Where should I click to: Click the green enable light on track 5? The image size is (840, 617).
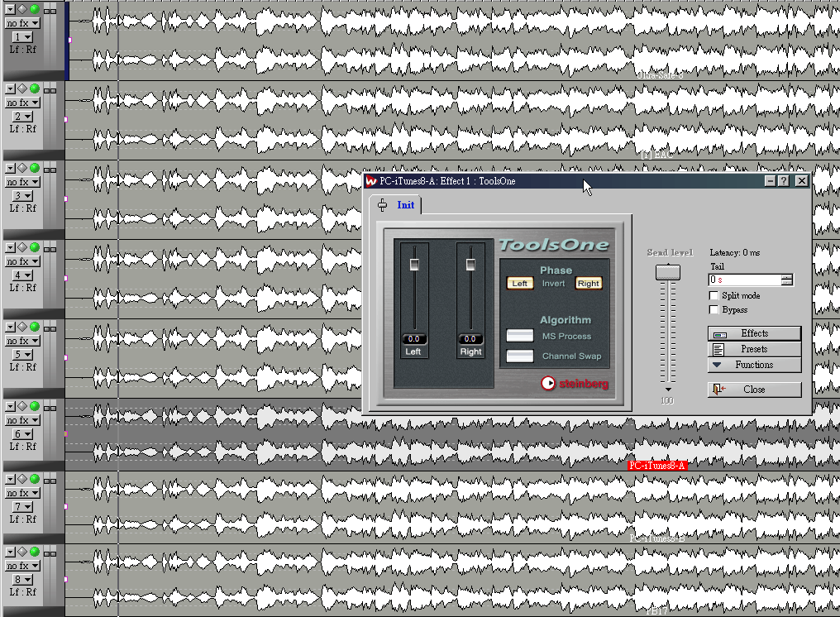tap(35, 327)
